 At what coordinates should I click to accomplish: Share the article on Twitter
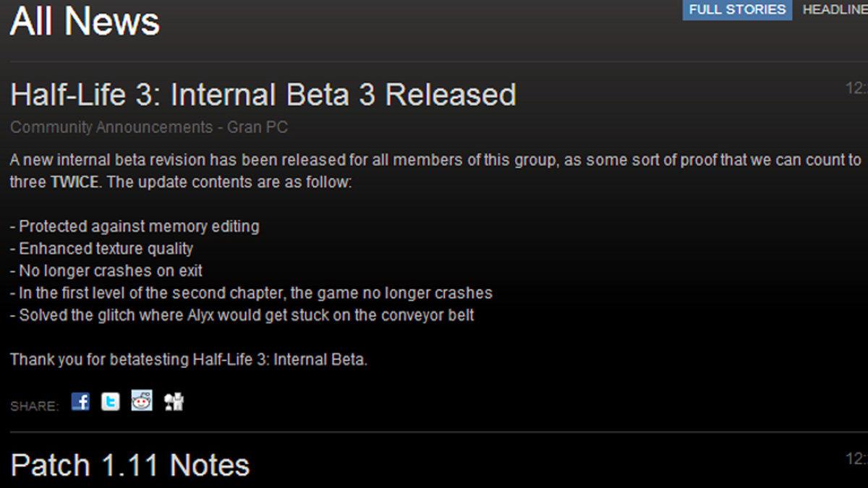click(x=111, y=401)
